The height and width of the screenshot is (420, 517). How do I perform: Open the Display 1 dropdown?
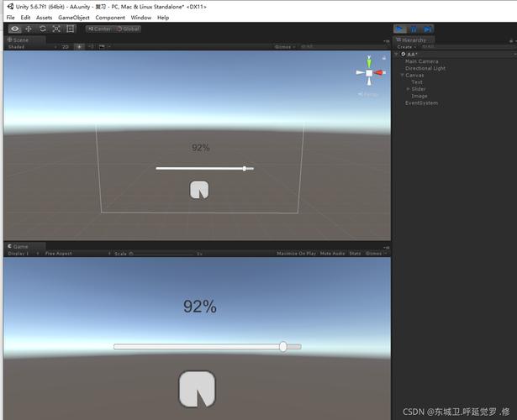(x=23, y=254)
